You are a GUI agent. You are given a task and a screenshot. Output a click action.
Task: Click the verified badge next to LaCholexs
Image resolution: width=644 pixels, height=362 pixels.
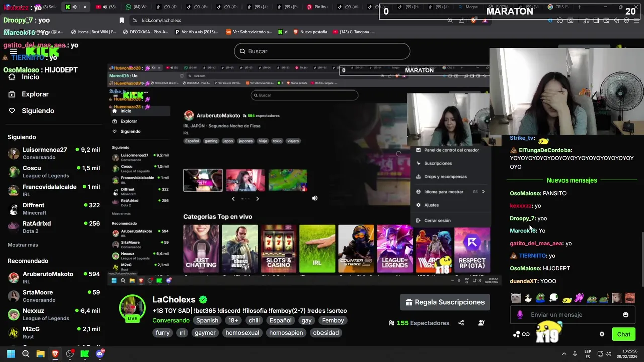coord(203,300)
